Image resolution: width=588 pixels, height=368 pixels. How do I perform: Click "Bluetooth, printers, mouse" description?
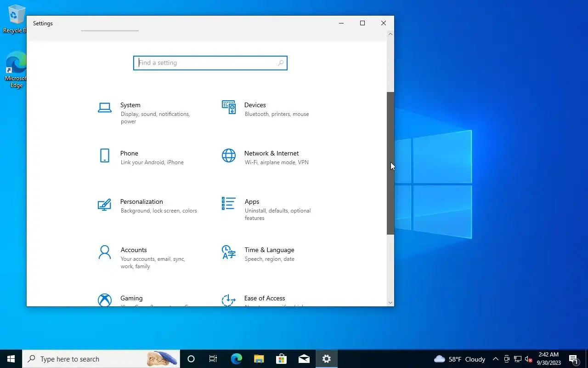[277, 114]
